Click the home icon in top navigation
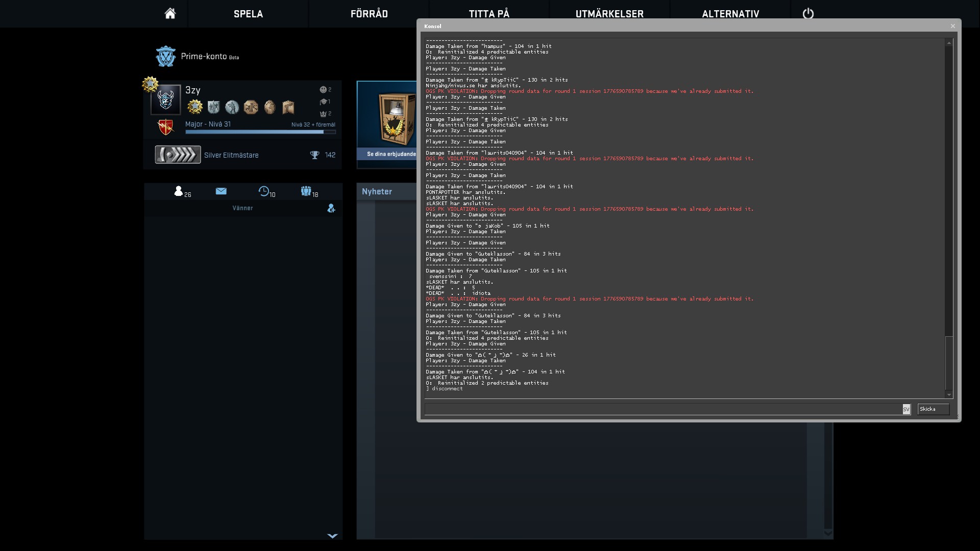Image resolution: width=980 pixels, height=551 pixels. 170,14
